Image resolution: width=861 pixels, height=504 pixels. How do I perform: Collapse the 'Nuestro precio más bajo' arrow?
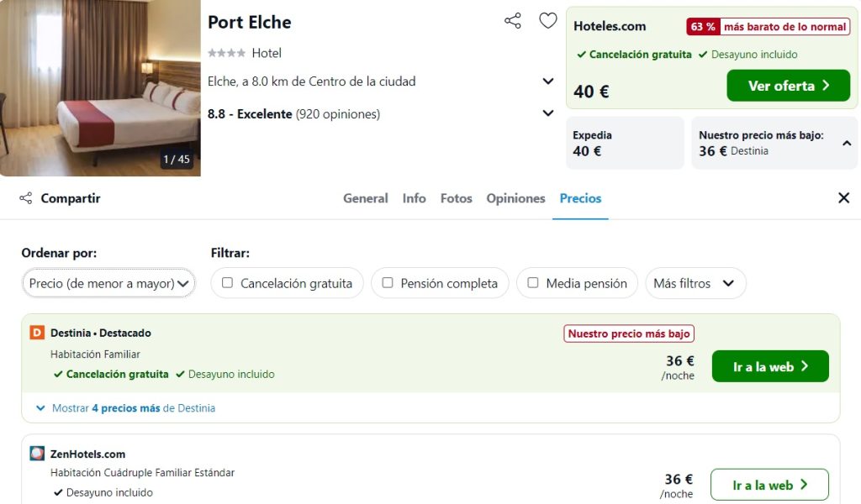[847, 143]
